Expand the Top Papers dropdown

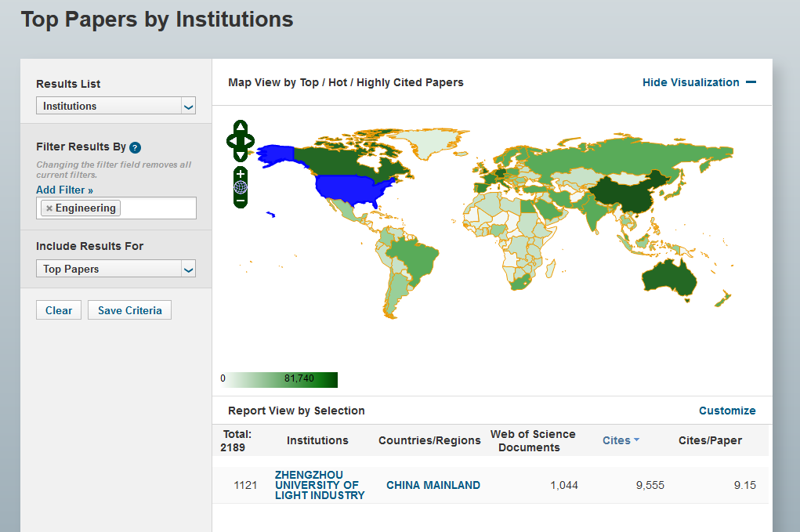coord(116,269)
